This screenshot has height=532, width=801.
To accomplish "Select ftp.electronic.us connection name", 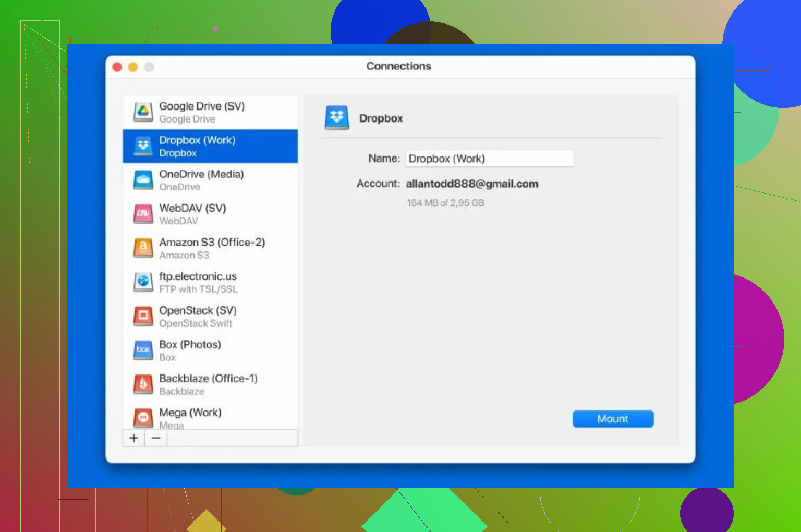I will (x=198, y=276).
